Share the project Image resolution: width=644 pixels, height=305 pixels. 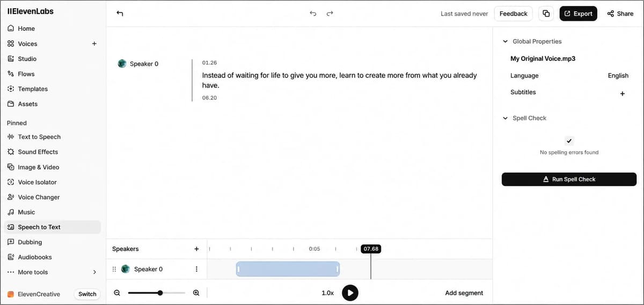tap(620, 14)
